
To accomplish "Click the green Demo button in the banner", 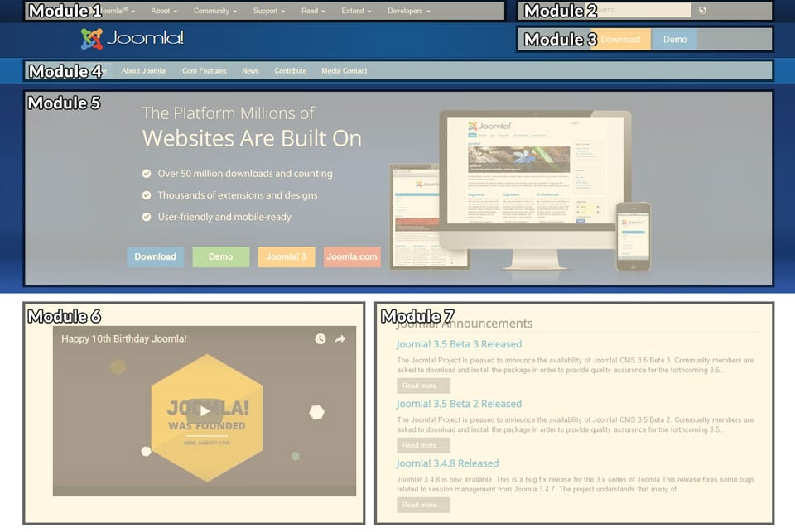I will coord(220,256).
